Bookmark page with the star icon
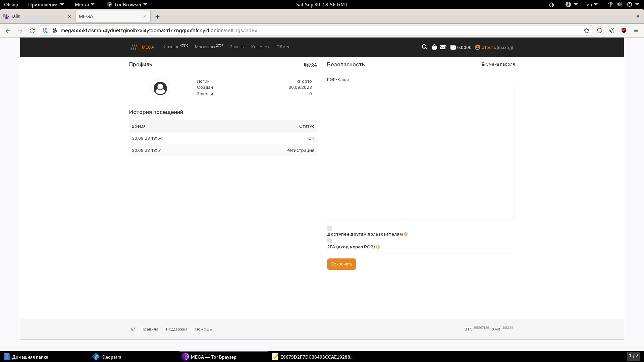644x362 pixels. click(586, 31)
